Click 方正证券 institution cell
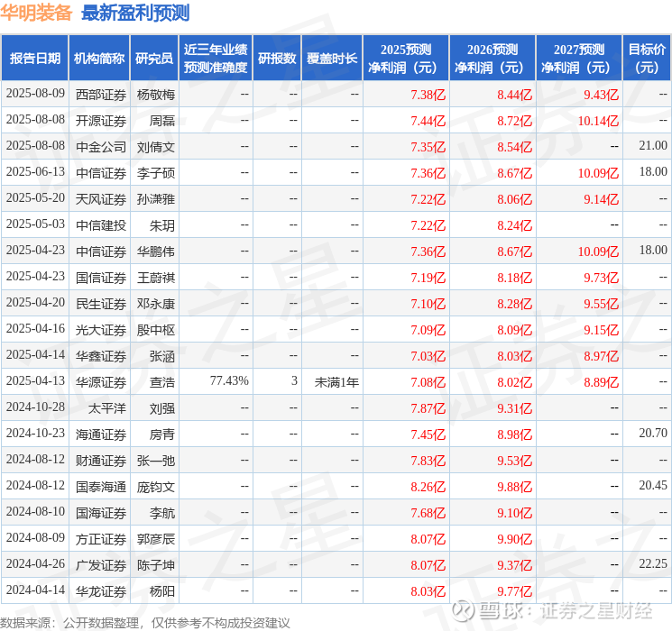 pos(101,539)
